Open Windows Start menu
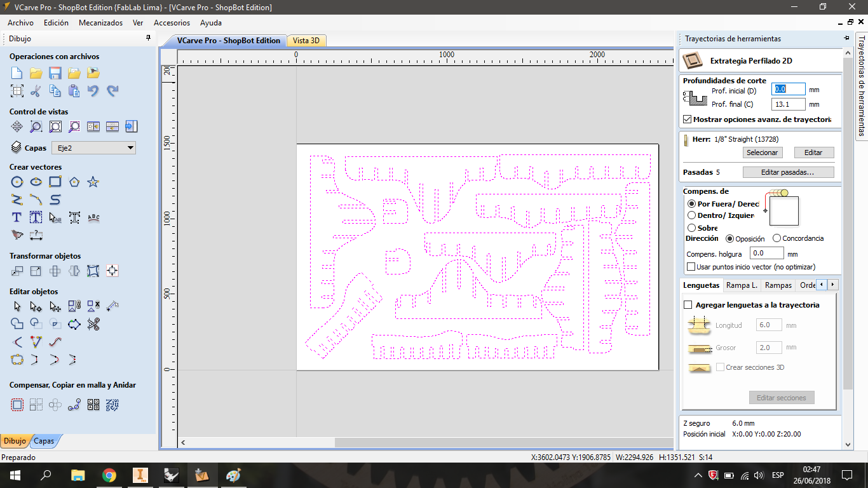 pos(15,475)
